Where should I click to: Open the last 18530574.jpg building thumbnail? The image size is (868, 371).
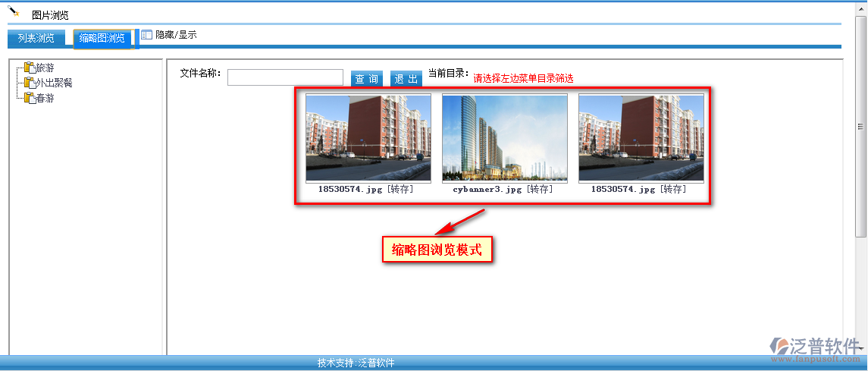click(x=641, y=138)
